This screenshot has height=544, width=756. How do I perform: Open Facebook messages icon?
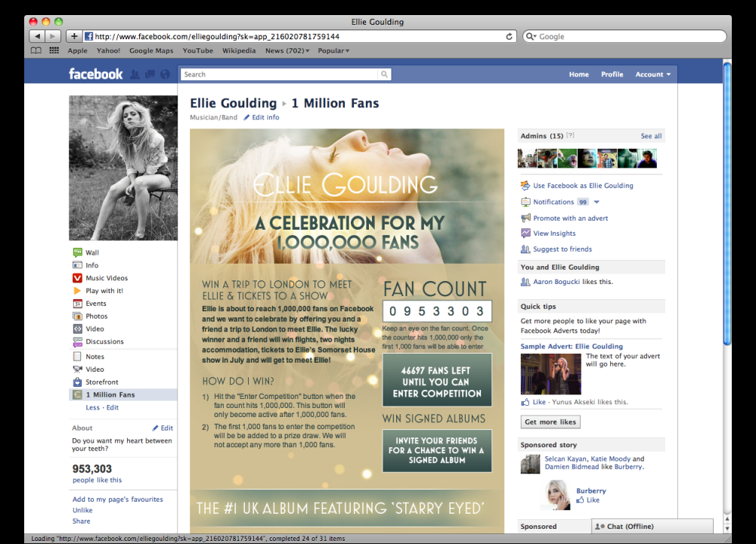point(150,74)
